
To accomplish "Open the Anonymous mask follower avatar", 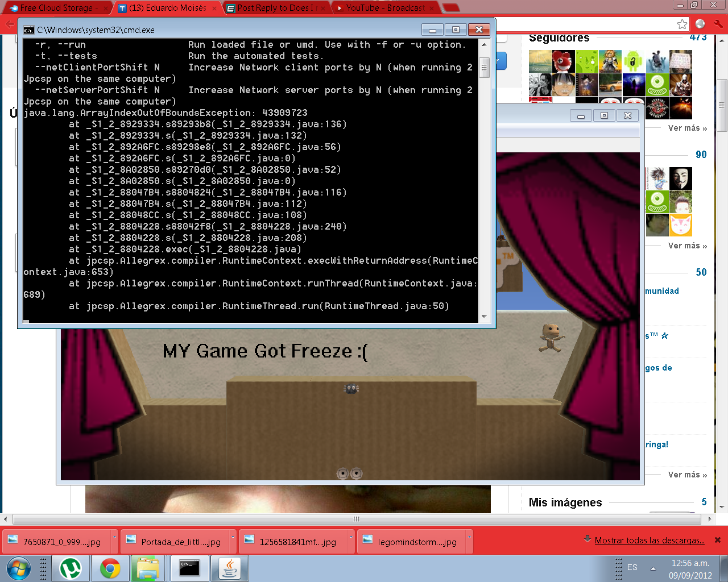I will click(x=680, y=178).
